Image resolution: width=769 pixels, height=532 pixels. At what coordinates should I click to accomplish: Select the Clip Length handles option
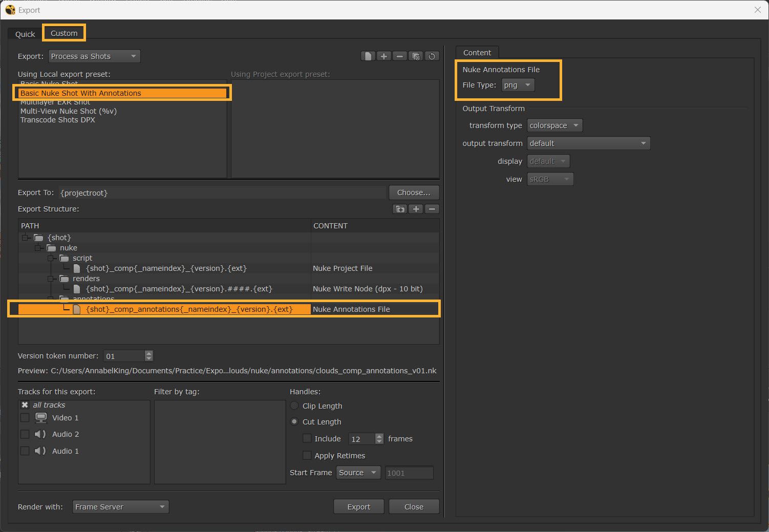coord(294,406)
